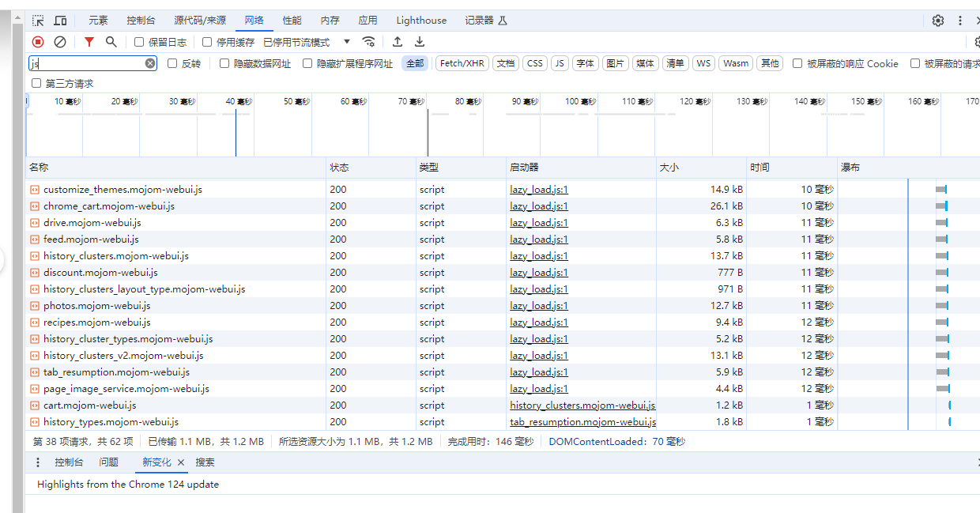This screenshot has width=980, height=513.
Task: Open DevTools three-dot customize menu
Action: [x=960, y=21]
